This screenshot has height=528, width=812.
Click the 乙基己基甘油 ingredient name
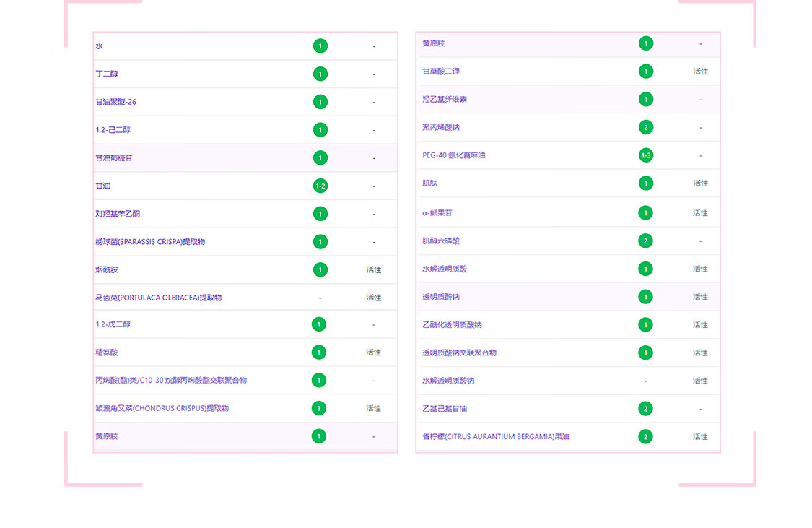coord(445,409)
